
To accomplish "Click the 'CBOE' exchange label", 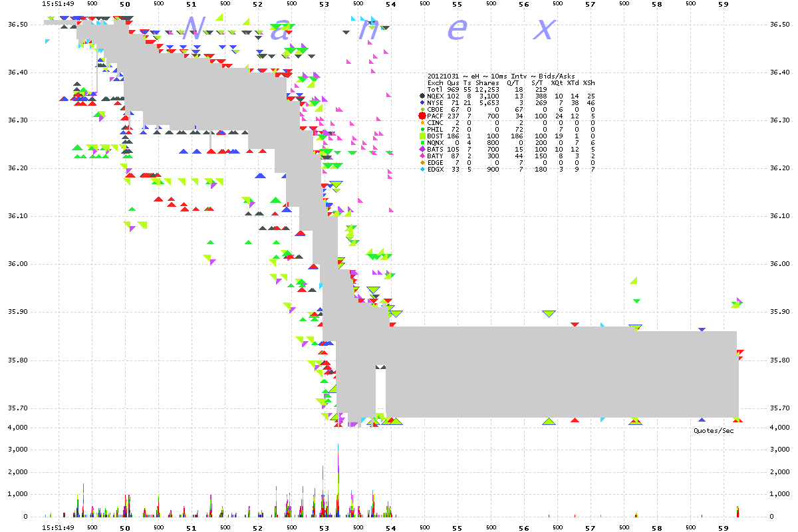I will [x=435, y=110].
